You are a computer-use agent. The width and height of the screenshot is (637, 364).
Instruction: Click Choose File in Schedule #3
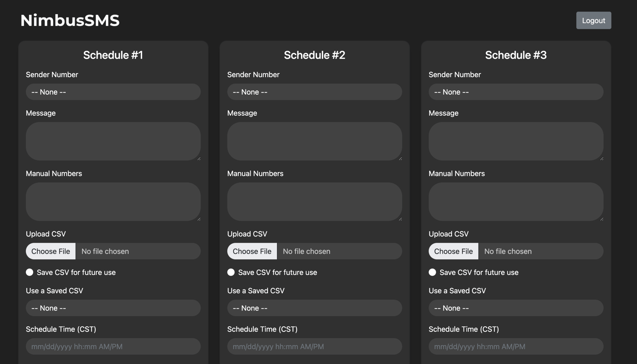(453, 251)
